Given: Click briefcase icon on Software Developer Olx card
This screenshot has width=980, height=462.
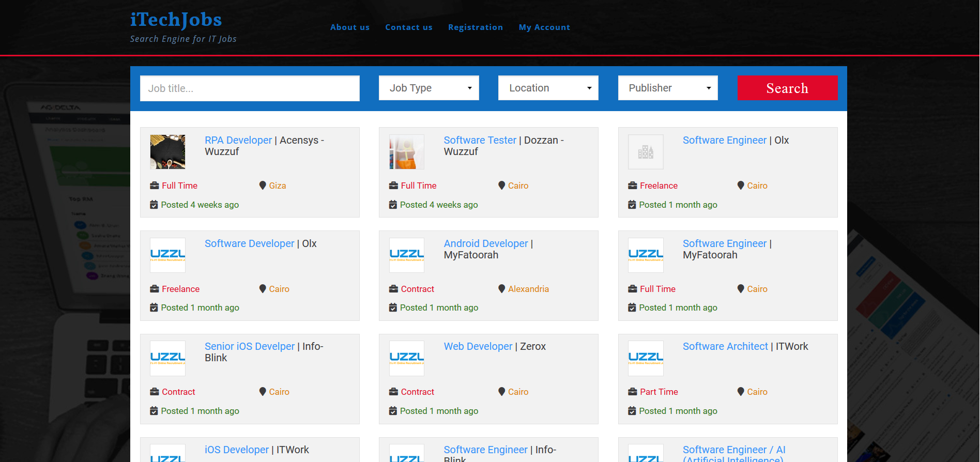Looking at the screenshot, I should click(154, 289).
